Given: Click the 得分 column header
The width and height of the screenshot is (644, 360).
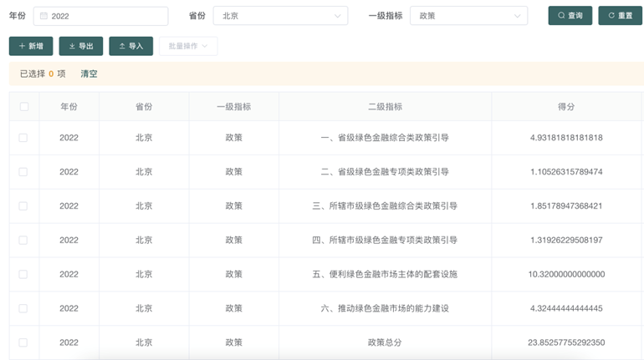Looking at the screenshot, I should point(566,107).
